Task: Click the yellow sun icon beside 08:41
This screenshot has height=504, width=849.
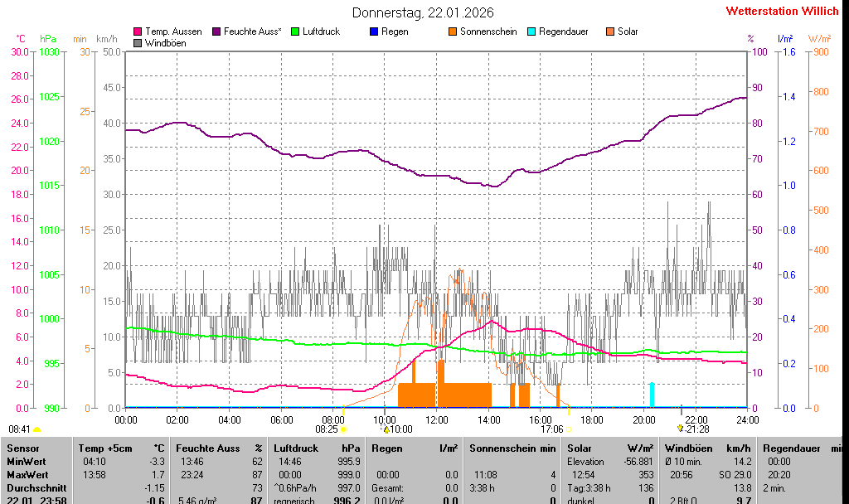Action: tap(36, 430)
